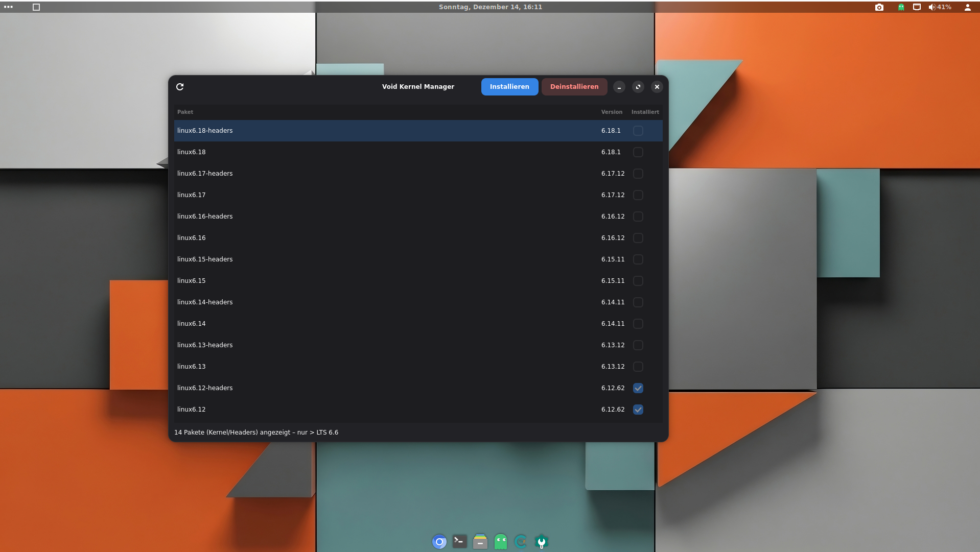Check the installed box for linux6.18

[x=638, y=152]
